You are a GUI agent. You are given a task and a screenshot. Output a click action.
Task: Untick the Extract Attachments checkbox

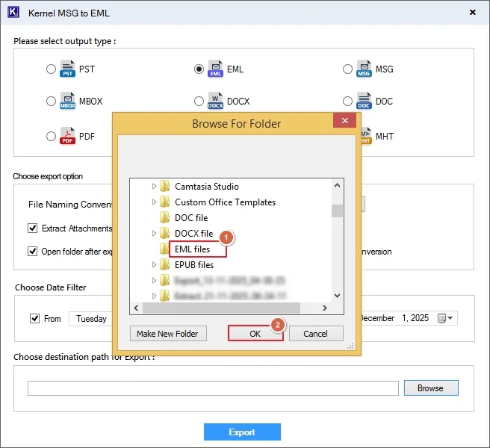(x=33, y=228)
